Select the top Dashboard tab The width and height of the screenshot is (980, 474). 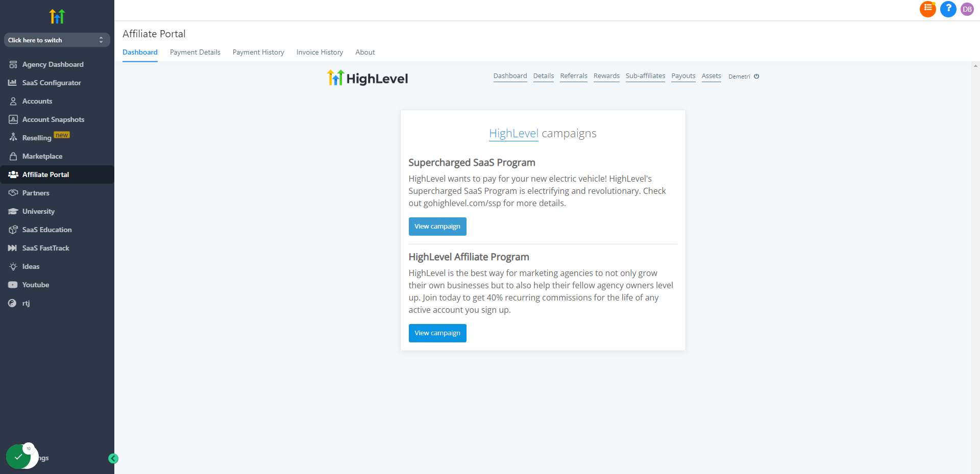[140, 52]
